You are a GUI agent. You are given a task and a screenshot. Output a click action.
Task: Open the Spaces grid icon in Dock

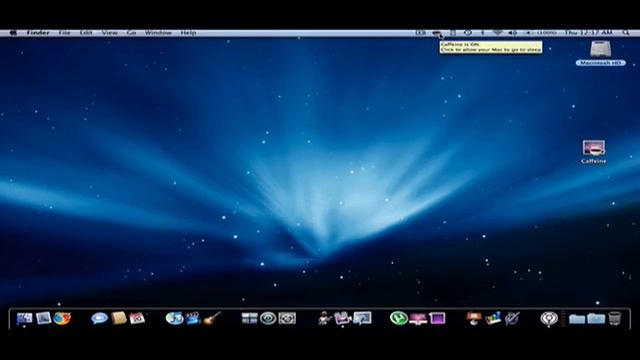coord(249,318)
